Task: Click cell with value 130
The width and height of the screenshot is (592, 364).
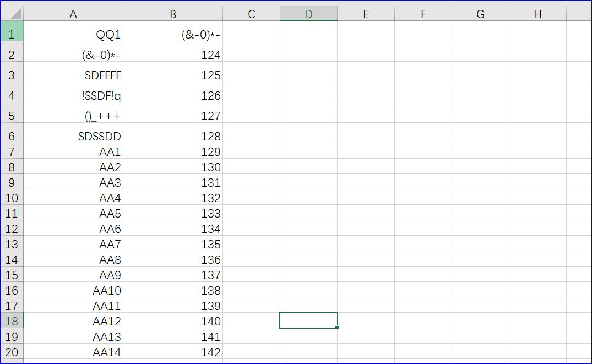Action: (x=173, y=166)
